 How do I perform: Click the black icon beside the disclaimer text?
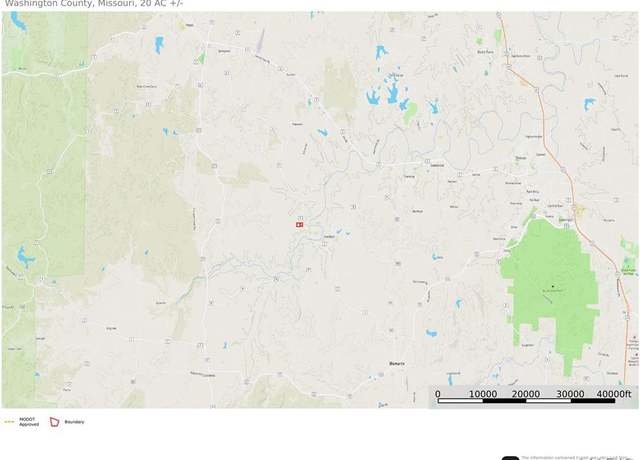(510, 458)
